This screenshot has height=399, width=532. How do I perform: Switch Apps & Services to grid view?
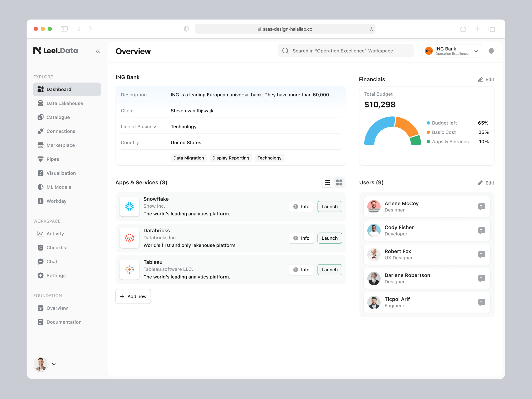(x=339, y=182)
